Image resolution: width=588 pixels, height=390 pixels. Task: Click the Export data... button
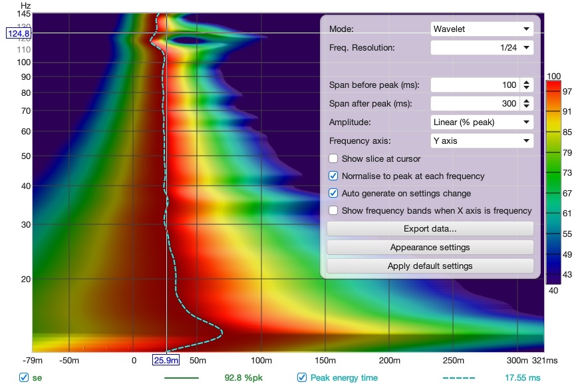click(x=430, y=228)
